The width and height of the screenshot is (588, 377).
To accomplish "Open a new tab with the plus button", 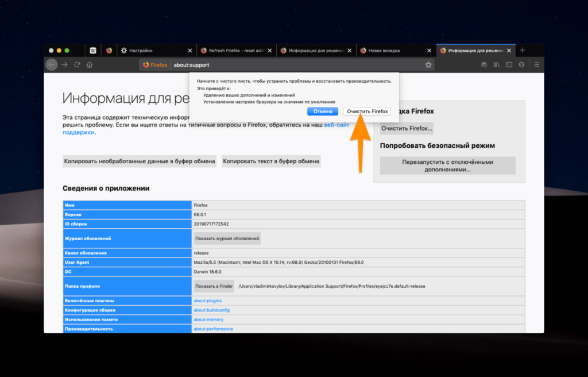I will (x=522, y=50).
